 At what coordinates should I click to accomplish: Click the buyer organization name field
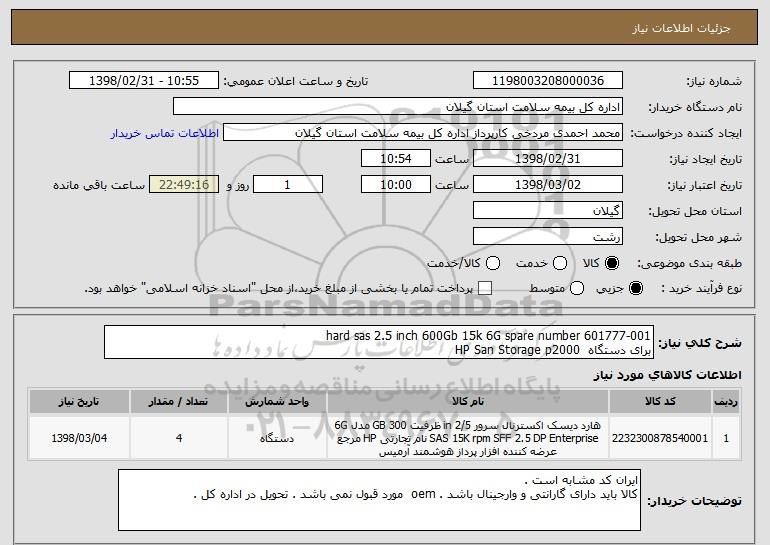pyautogui.click(x=398, y=107)
